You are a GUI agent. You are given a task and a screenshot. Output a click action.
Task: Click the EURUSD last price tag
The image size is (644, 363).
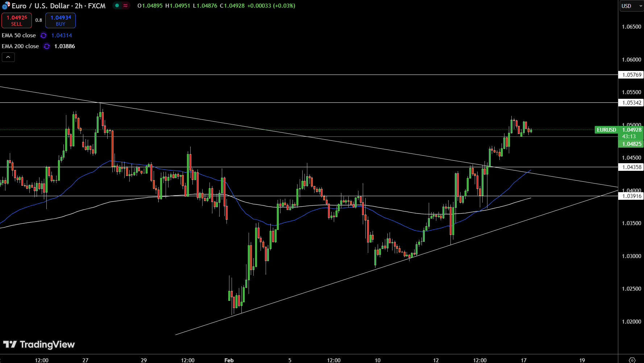point(606,130)
